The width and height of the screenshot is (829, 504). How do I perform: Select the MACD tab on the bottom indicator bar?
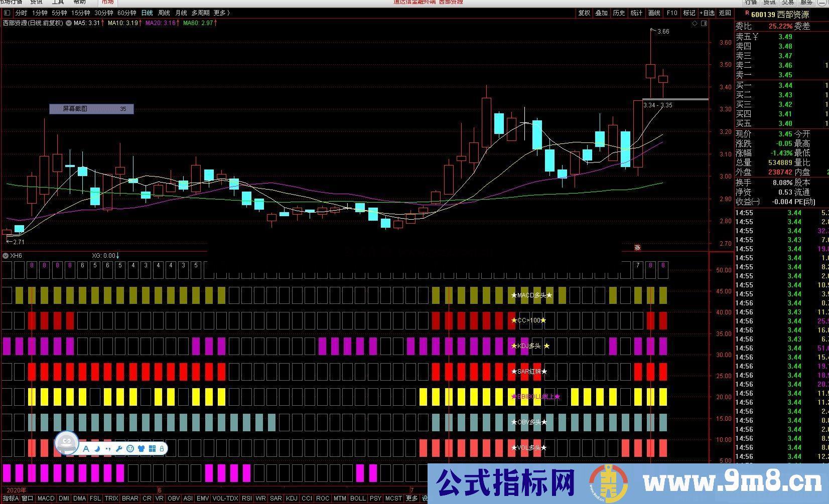[46, 498]
